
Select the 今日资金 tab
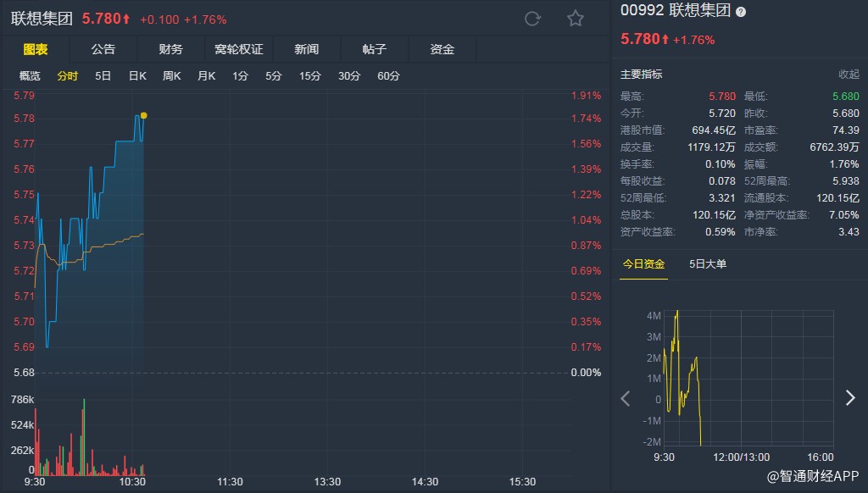[644, 264]
